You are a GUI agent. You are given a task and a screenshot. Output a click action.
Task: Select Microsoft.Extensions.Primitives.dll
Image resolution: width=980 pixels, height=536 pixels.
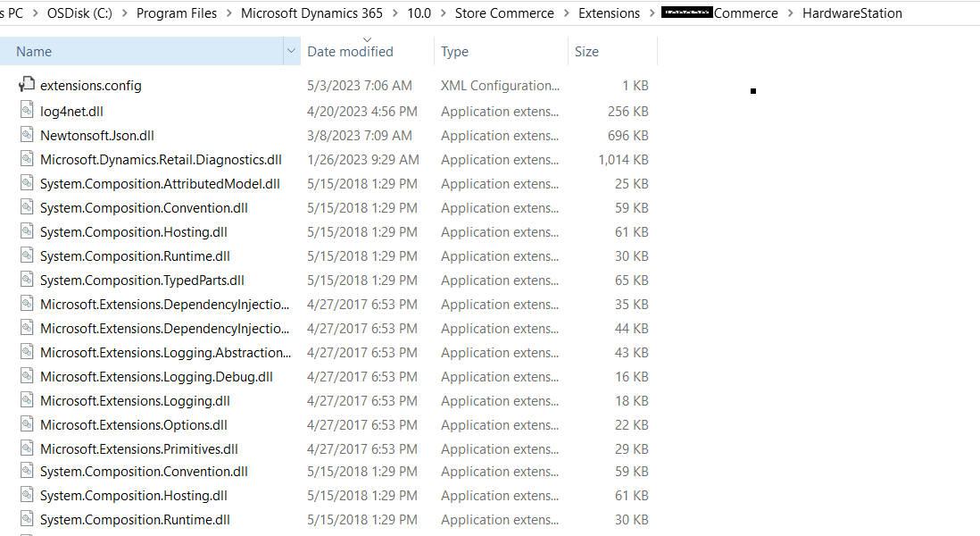pos(138,449)
